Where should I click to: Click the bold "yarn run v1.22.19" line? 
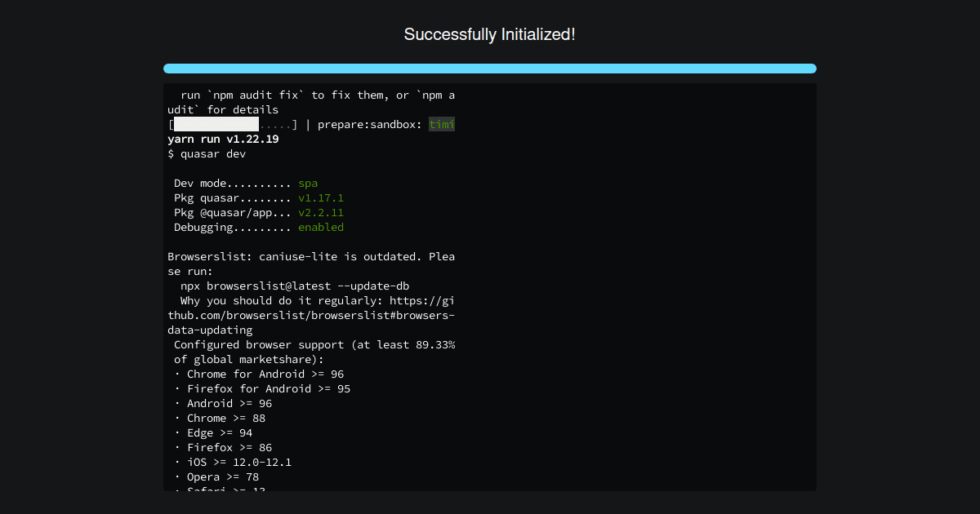[x=223, y=139]
